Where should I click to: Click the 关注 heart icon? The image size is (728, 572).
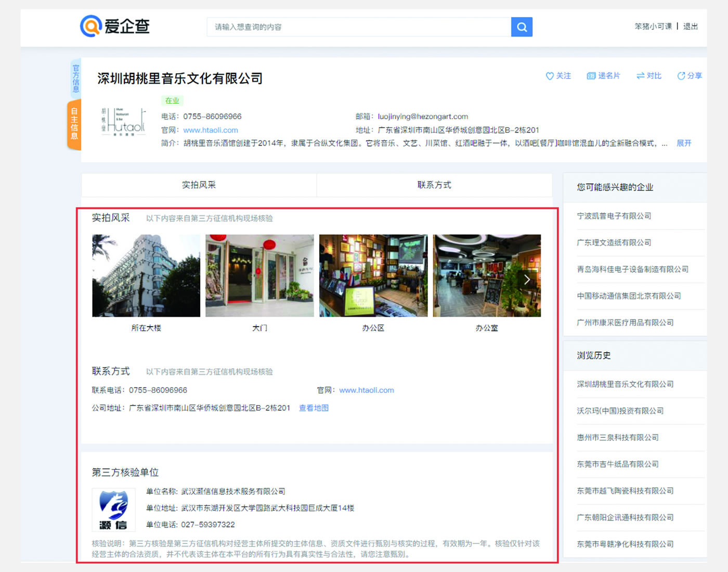click(550, 76)
